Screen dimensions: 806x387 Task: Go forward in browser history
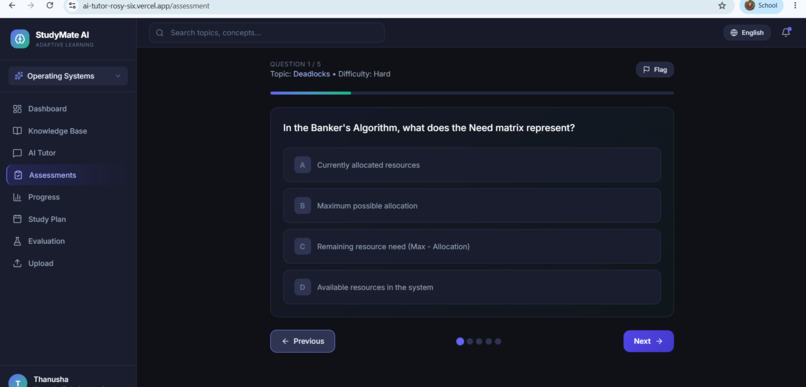click(x=30, y=5)
